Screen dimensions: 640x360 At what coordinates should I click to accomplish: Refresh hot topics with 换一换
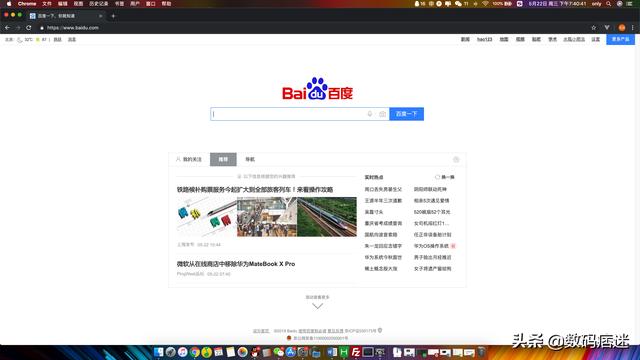[x=445, y=177]
